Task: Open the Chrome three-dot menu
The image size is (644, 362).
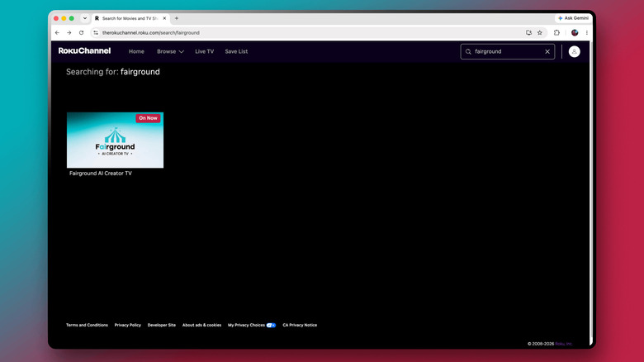Action: coord(586,32)
